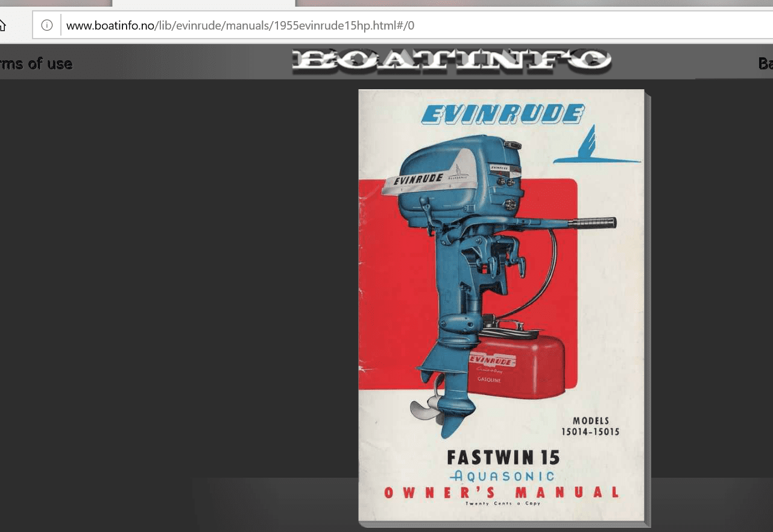The width and height of the screenshot is (773, 532).
Task: Click the site information icon beside the URL
Action: [47, 26]
